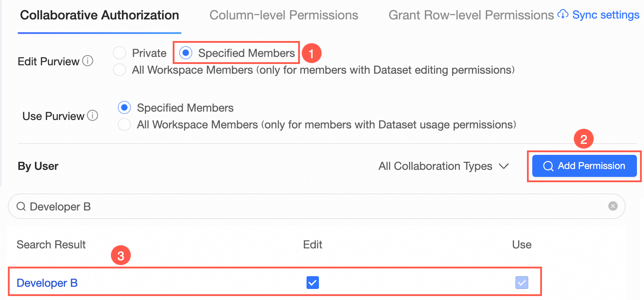Open the Developer B user link
The image size is (644, 300).
click(47, 283)
